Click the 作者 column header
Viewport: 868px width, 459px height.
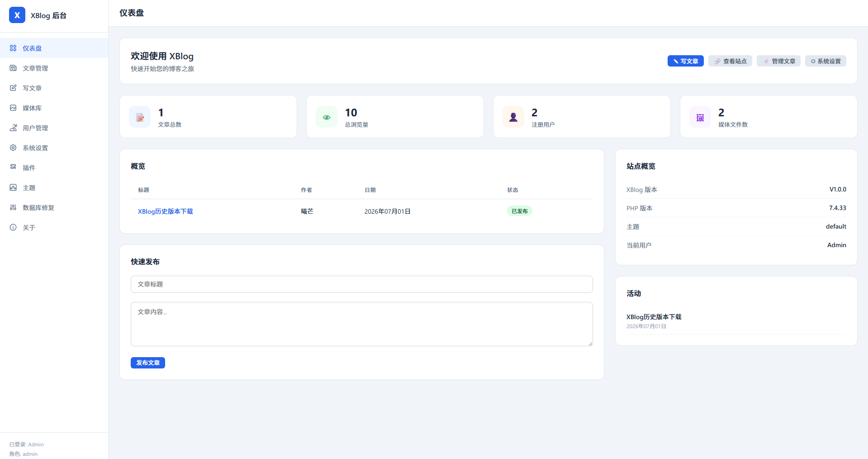tap(306, 190)
